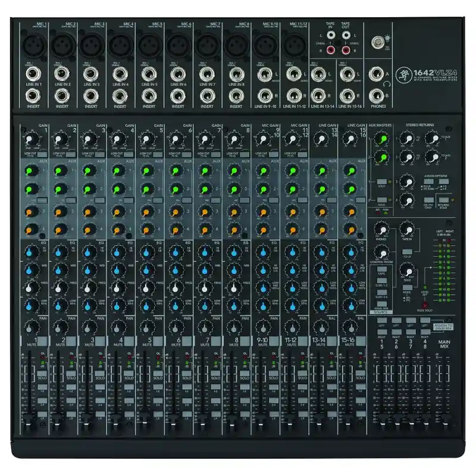Click the HI EQ knob on channel 2

60,252
